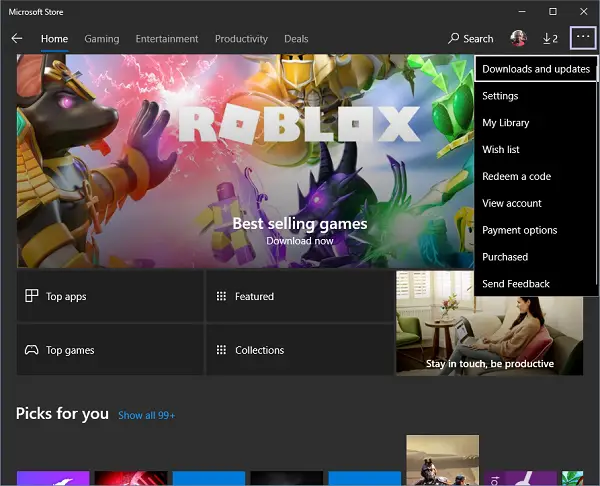Screen dimensions: 600x486
Task: Click the Featured dots grid icon
Action: (221, 296)
